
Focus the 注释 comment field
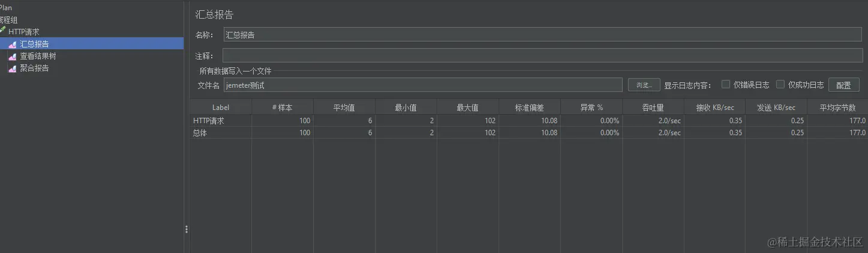coord(542,56)
